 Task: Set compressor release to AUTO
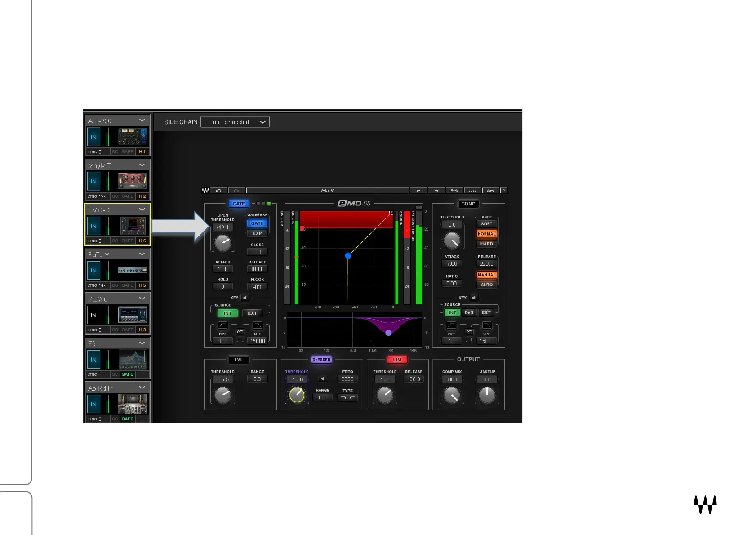pyautogui.click(x=487, y=285)
